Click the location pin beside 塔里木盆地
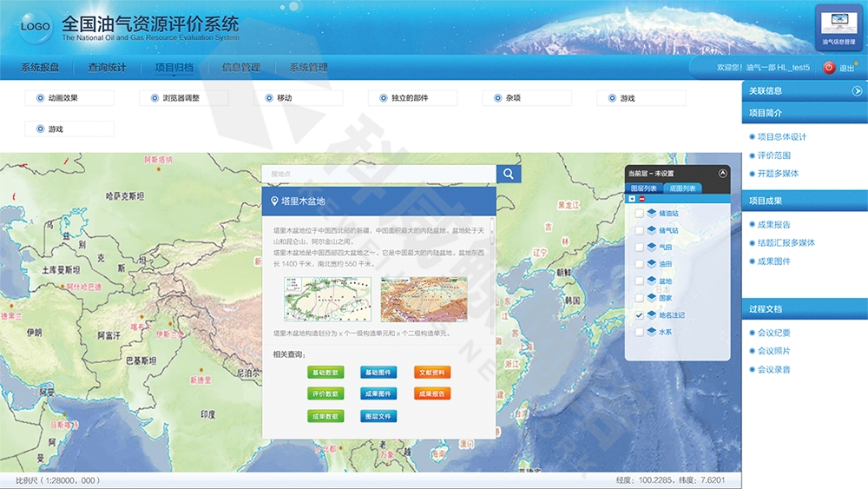Viewport: 868px width, 489px height. (x=274, y=201)
